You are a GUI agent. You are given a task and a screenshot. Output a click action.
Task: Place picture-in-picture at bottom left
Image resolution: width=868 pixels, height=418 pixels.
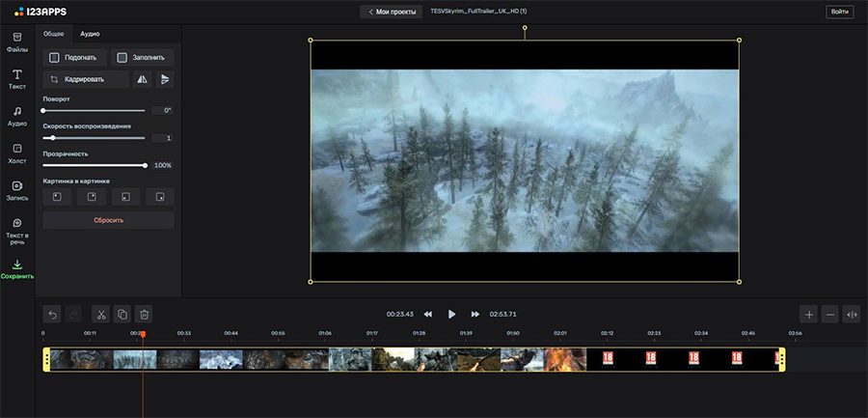125,197
